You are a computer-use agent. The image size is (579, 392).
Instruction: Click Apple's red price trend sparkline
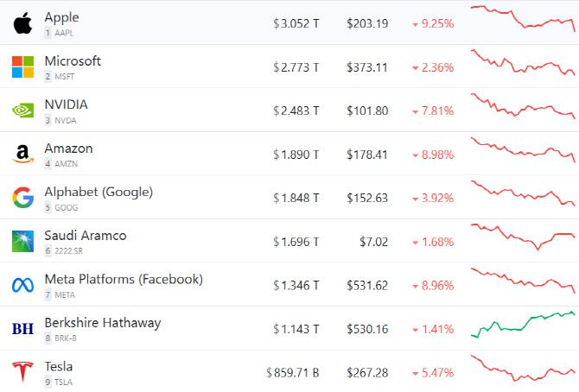click(523, 19)
